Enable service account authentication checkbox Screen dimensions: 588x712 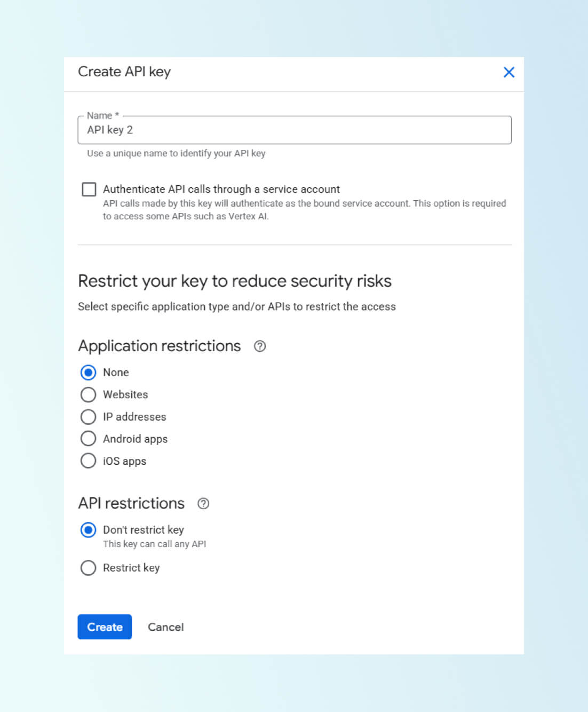click(89, 189)
